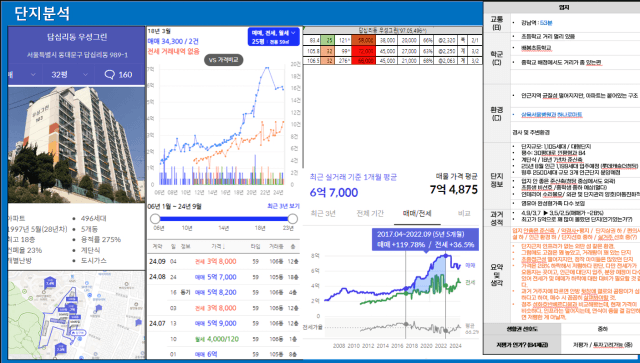Click the 6억 7,000 average price value
Screen dimensions: 640x363
tap(334, 192)
